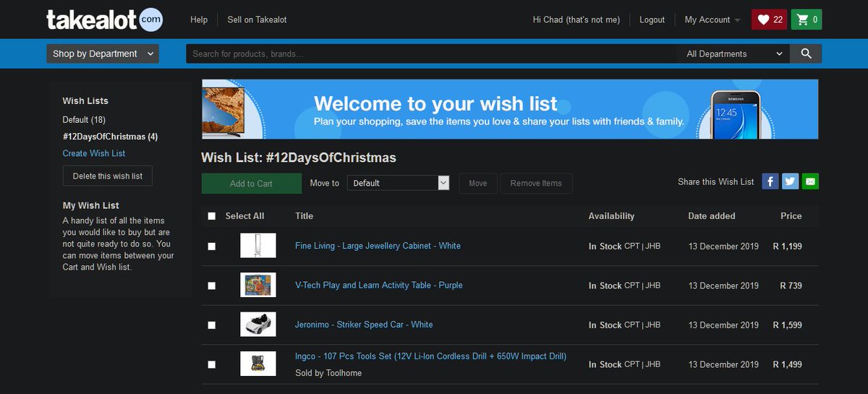Image resolution: width=868 pixels, height=394 pixels.
Task: Open the wishlist heart icon showing 22
Action: pyautogui.click(x=770, y=20)
